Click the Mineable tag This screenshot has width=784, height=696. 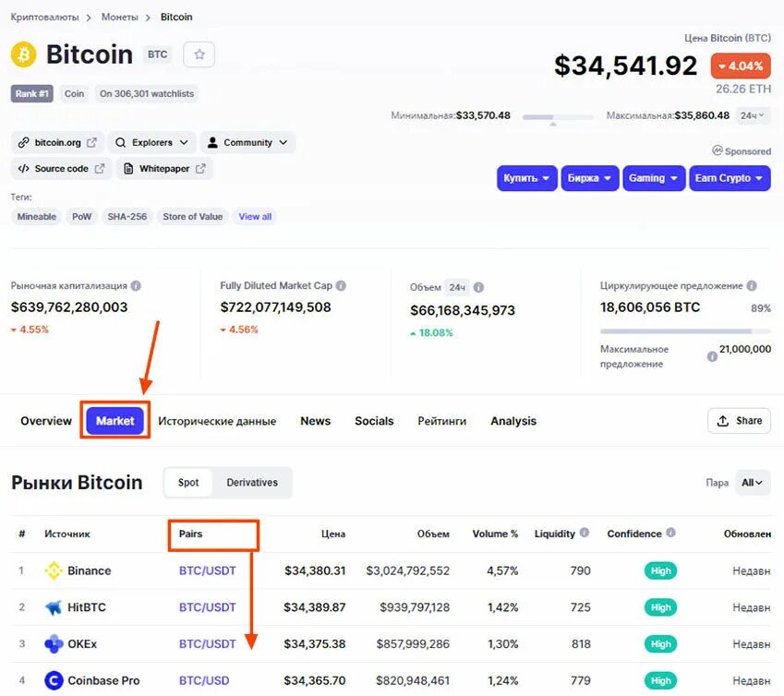(37, 217)
